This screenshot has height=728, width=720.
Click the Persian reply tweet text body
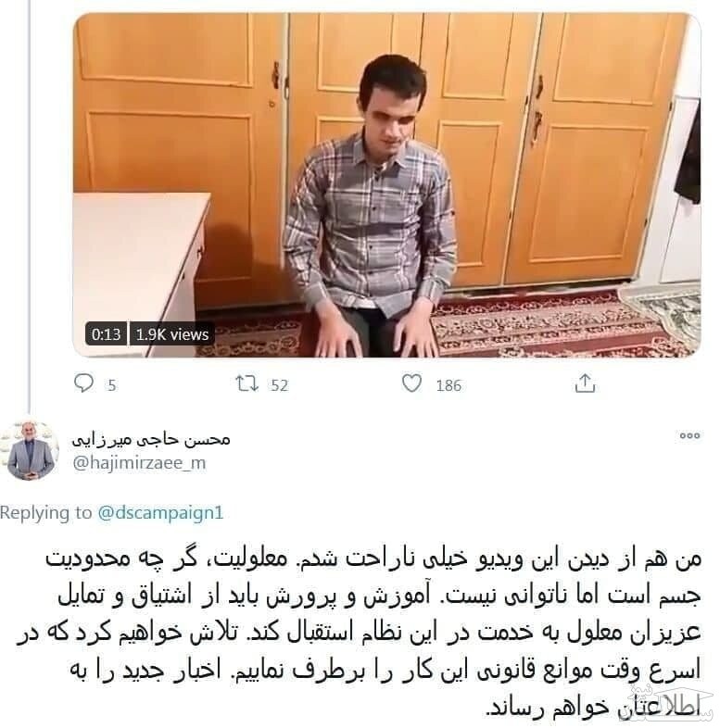[x=359, y=633]
